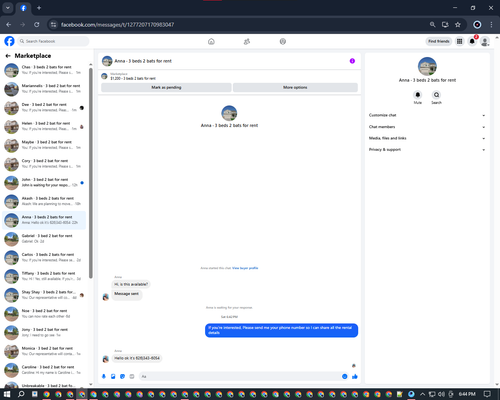This screenshot has height=400, width=500.
Task: Click the Find friends button
Action: [439, 41]
